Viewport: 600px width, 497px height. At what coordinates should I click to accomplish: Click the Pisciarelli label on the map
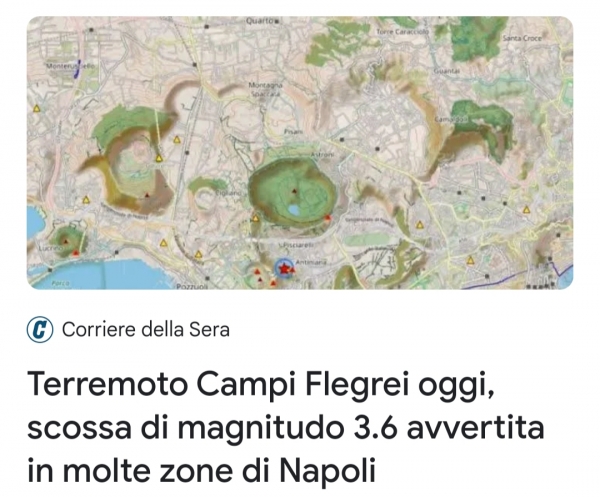pos(296,244)
